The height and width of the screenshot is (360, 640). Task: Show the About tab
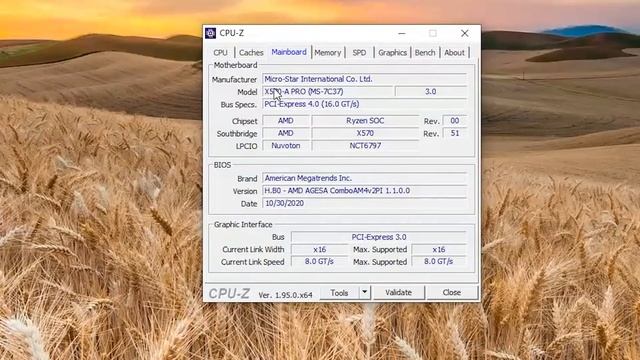[454, 53]
